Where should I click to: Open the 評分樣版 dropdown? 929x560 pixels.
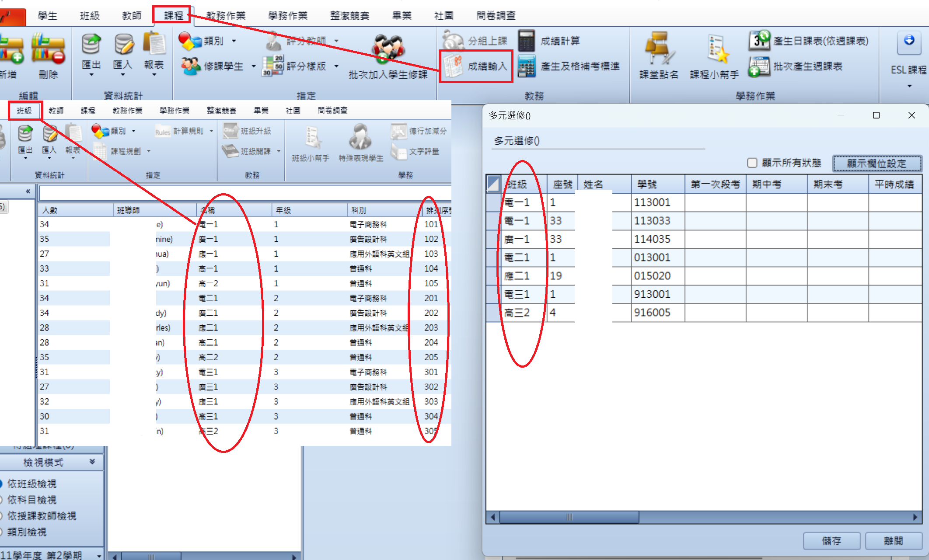pos(336,66)
